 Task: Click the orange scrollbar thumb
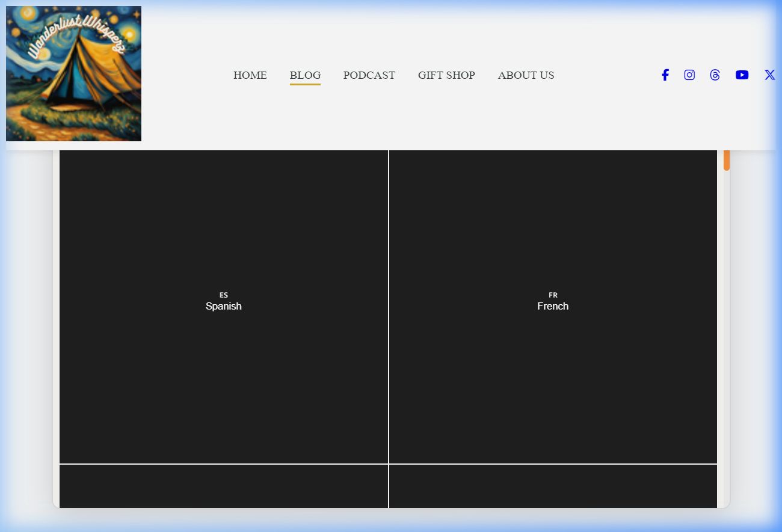coord(726,160)
